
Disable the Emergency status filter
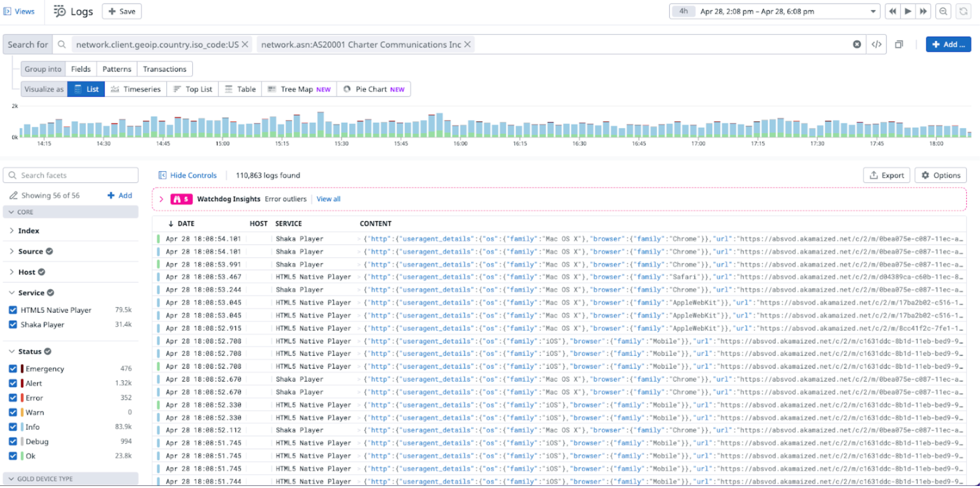12,368
